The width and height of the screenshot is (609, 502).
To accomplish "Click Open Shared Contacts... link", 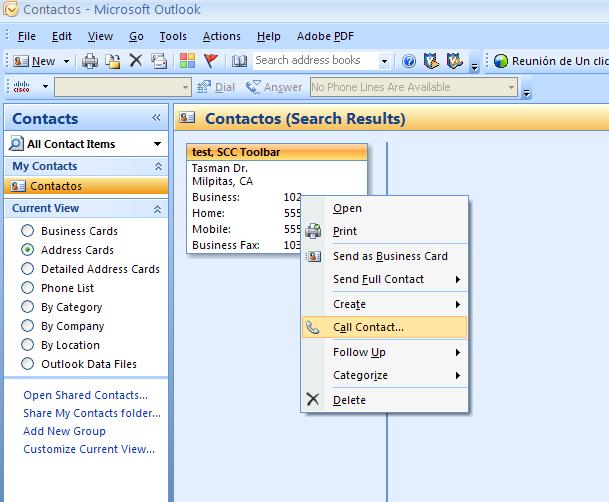I will click(x=85, y=395).
